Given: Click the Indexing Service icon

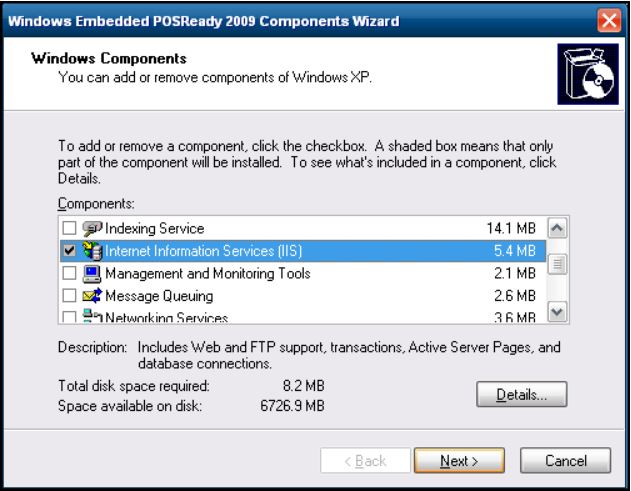Looking at the screenshot, I should (89, 228).
